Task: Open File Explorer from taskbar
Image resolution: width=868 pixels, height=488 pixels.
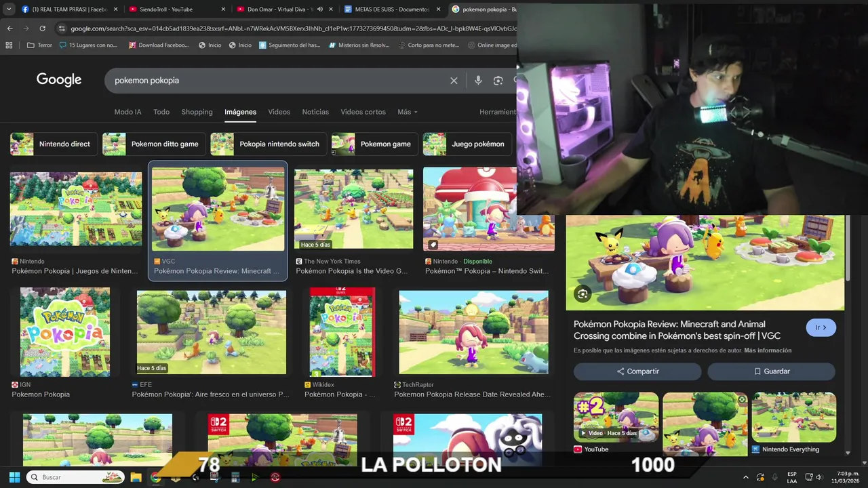Action: [136, 477]
